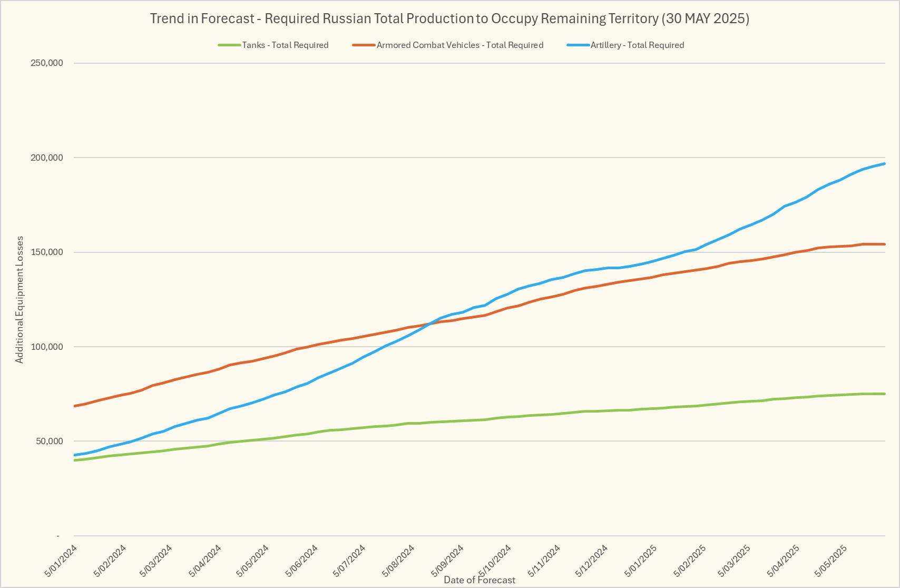
Task: Select Armored Combat Vehicles legend entry
Action: pyautogui.click(x=459, y=45)
